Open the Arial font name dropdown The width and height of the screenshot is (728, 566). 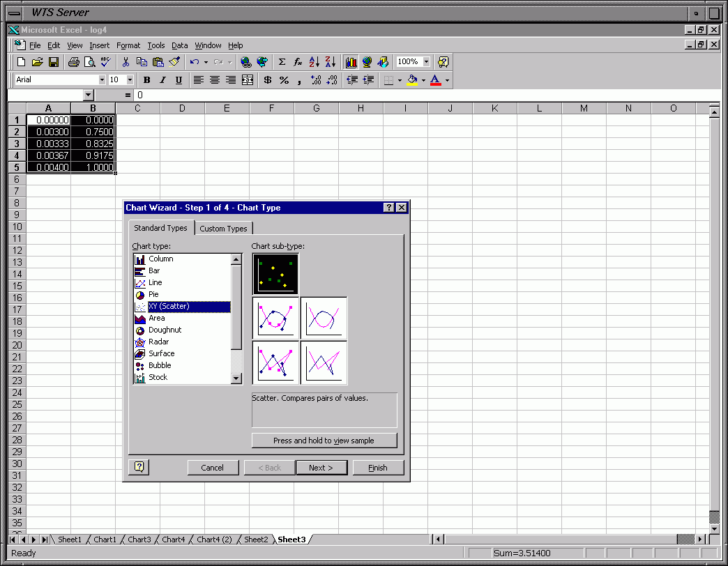click(x=102, y=80)
